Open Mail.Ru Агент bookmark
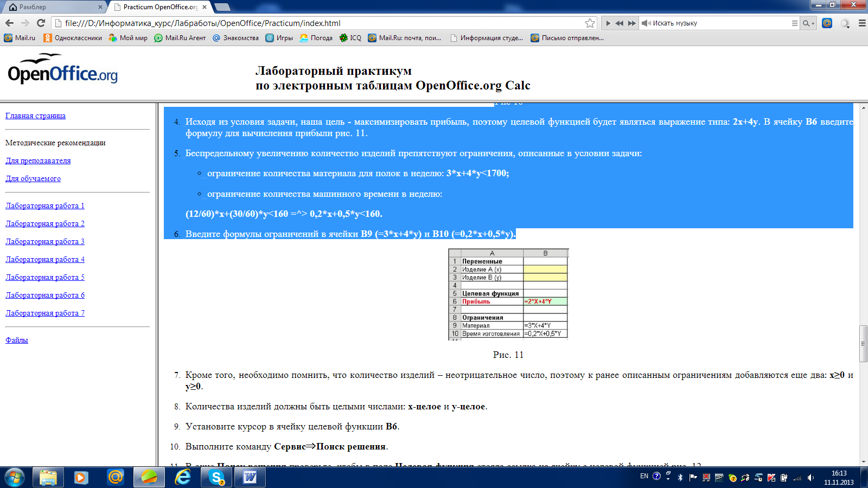 (180, 38)
